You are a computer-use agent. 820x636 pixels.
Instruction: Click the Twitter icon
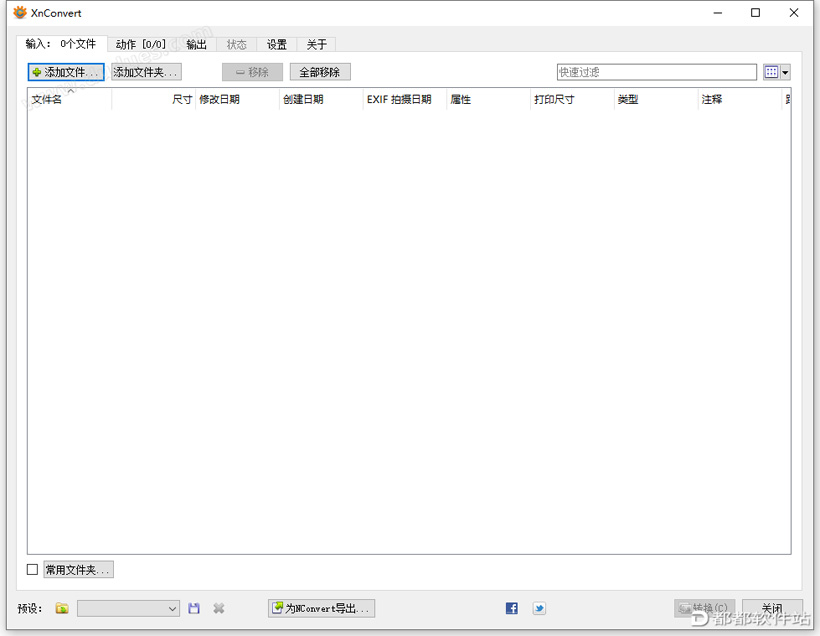[539, 608]
